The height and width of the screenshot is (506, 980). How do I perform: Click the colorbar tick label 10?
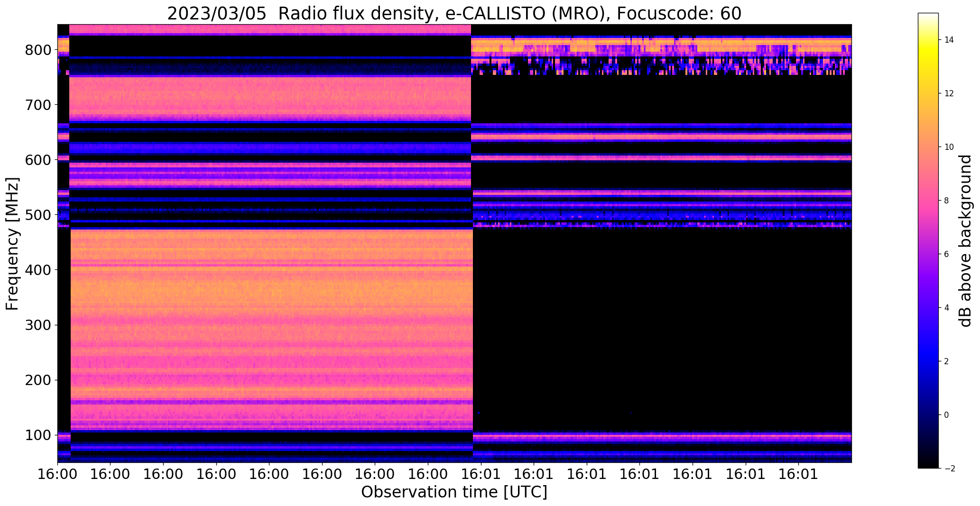click(x=949, y=147)
